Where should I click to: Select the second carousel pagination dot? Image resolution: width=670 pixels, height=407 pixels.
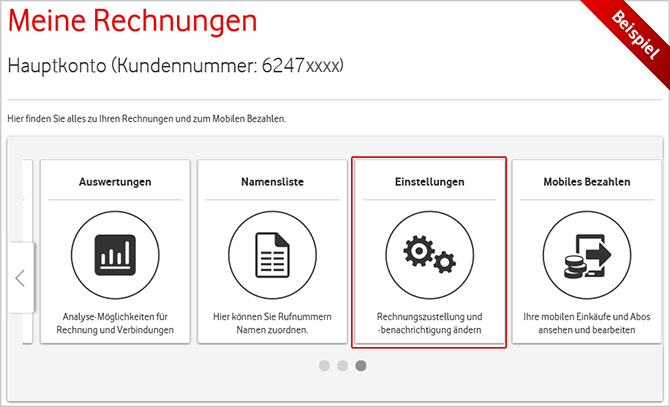342,366
